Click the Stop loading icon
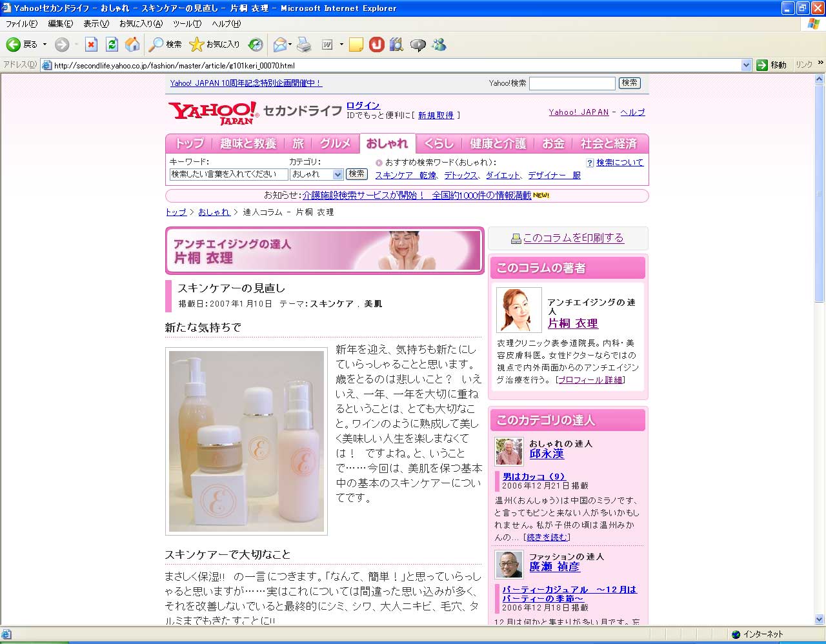Image resolution: width=826 pixels, height=644 pixels. coord(91,45)
